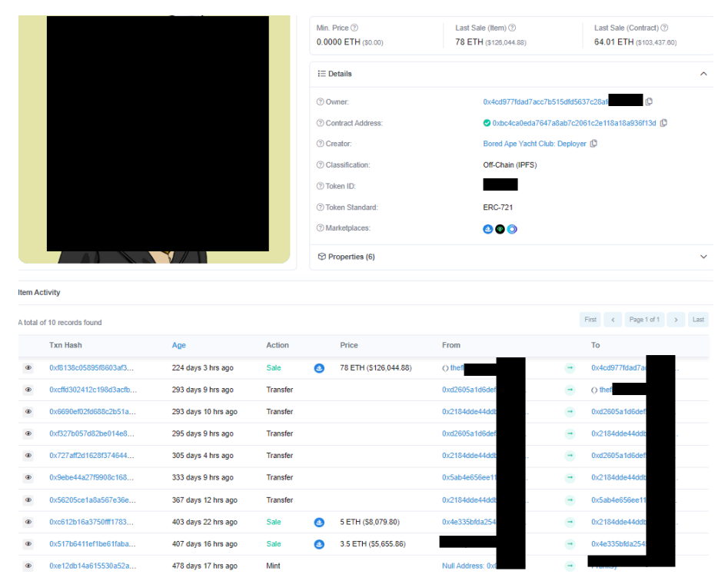Go to the Last page of records
This screenshot has height=581, width=728.
698,320
